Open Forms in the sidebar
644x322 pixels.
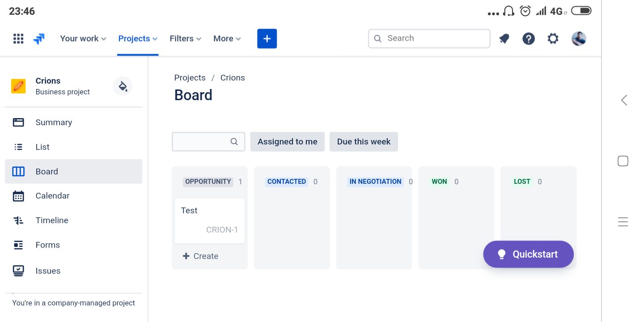[73, 245]
